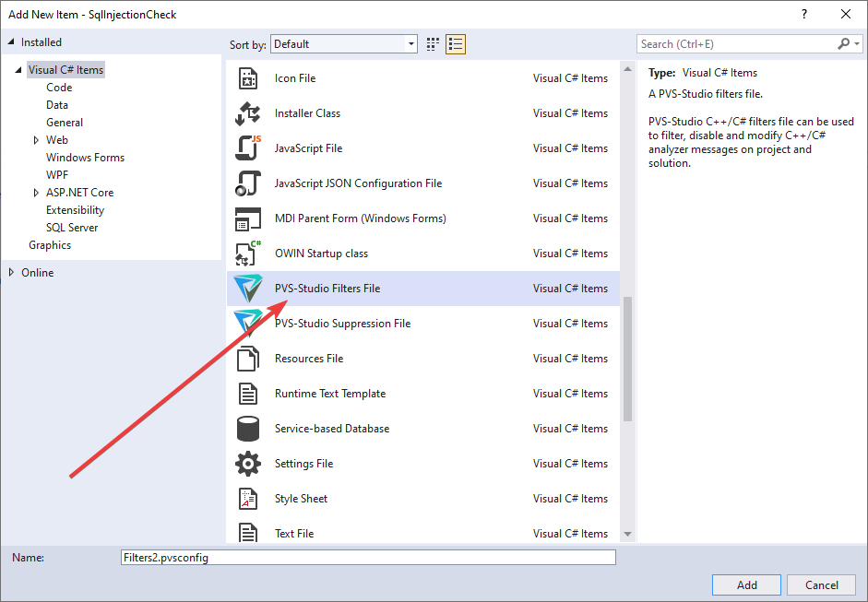The image size is (868, 602).
Task: Select Runtime Text Template label
Action: (x=330, y=394)
